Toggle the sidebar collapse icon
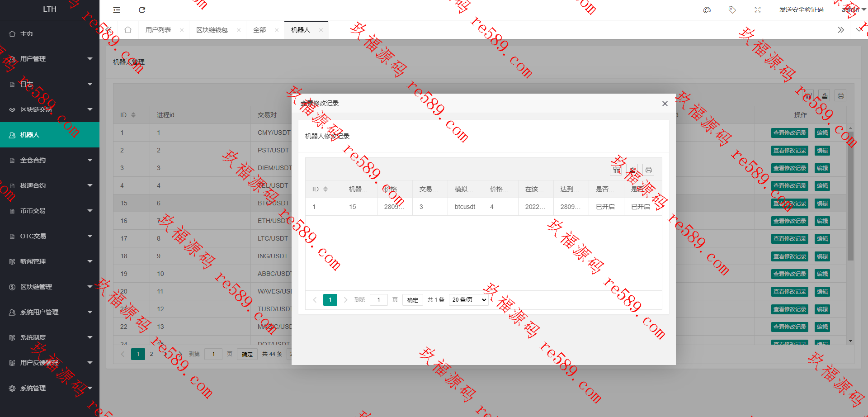Screen dimensions: 868x417 coord(117,10)
